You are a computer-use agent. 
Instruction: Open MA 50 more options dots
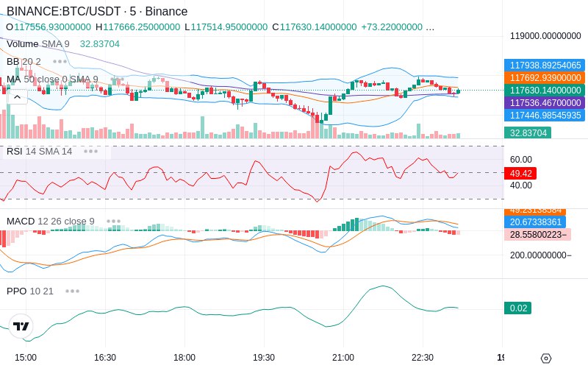click(118, 79)
